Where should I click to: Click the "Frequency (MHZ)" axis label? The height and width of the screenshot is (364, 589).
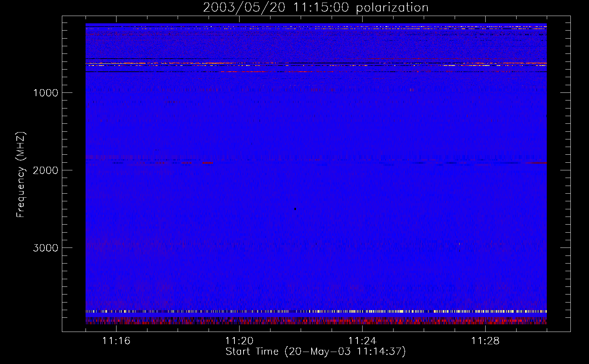tap(21, 175)
